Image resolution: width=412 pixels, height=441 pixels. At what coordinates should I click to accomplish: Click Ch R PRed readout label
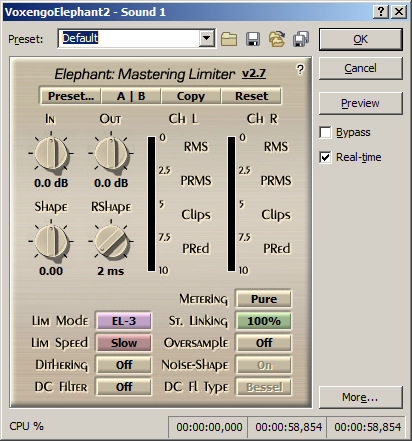click(277, 249)
